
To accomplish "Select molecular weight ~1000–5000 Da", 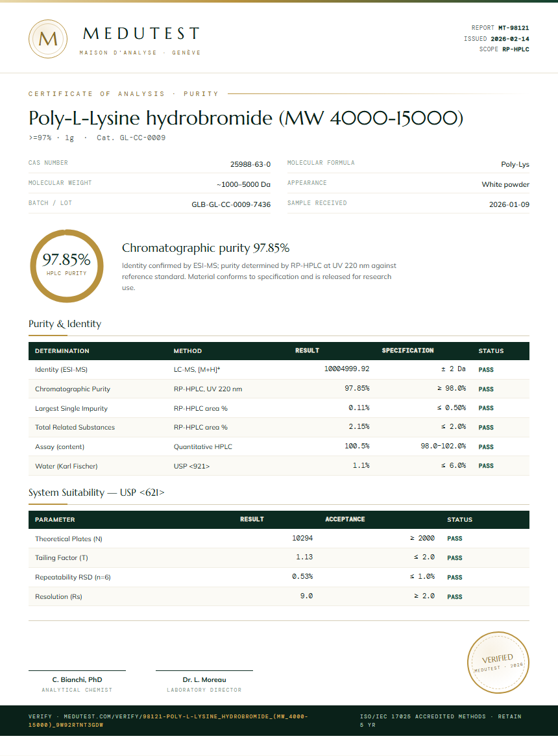I will [x=243, y=185].
